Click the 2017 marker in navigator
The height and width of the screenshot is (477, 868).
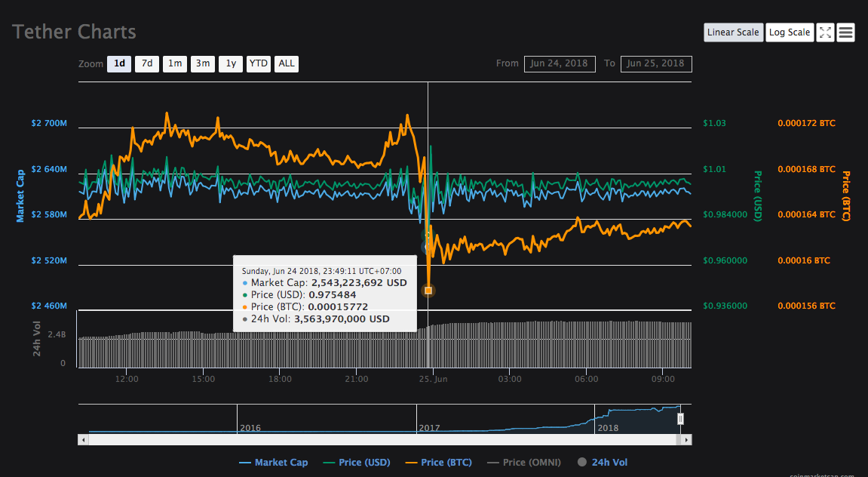pos(430,428)
